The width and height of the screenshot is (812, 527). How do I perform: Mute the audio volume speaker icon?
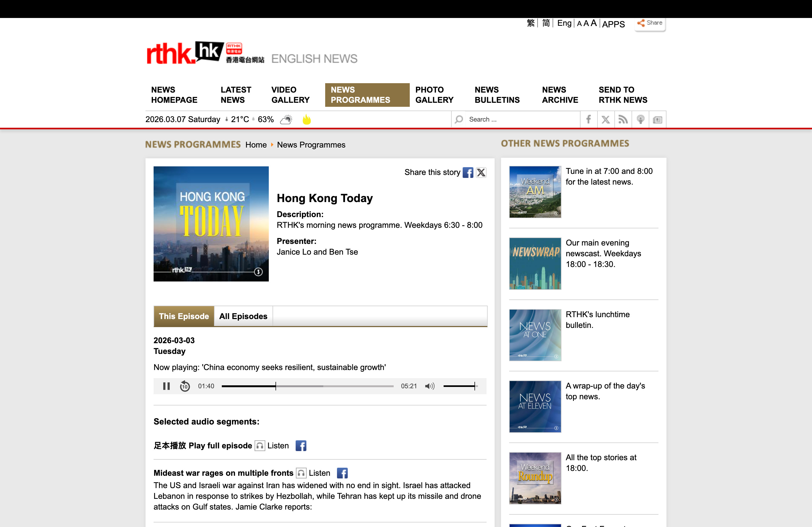click(x=430, y=386)
